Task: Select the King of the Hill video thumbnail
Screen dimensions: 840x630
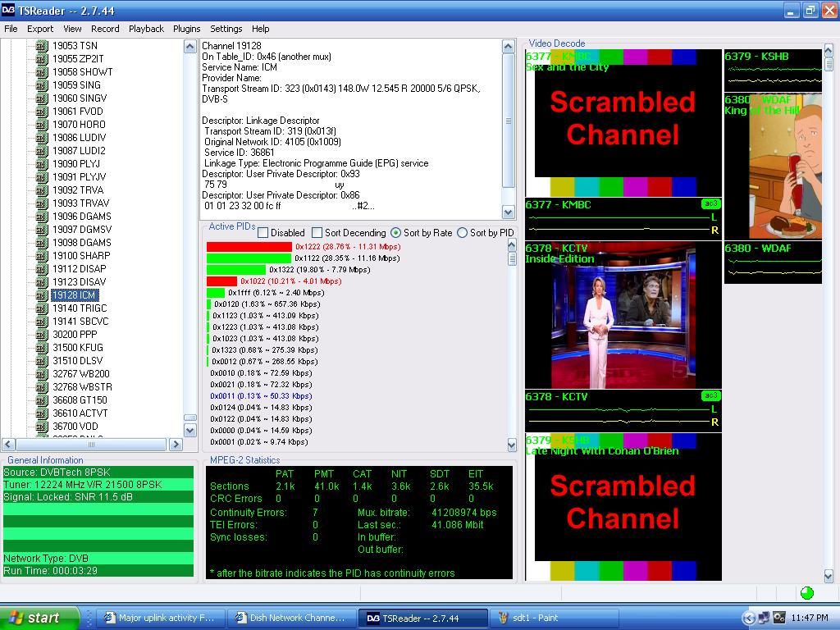Action: [x=773, y=167]
